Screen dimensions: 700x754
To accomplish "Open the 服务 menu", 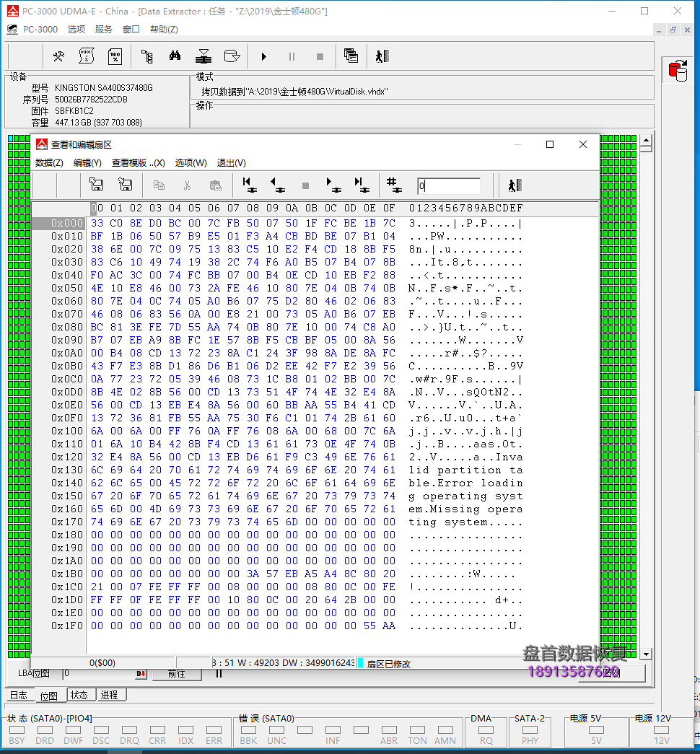I will pyautogui.click(x=103, y=30).
